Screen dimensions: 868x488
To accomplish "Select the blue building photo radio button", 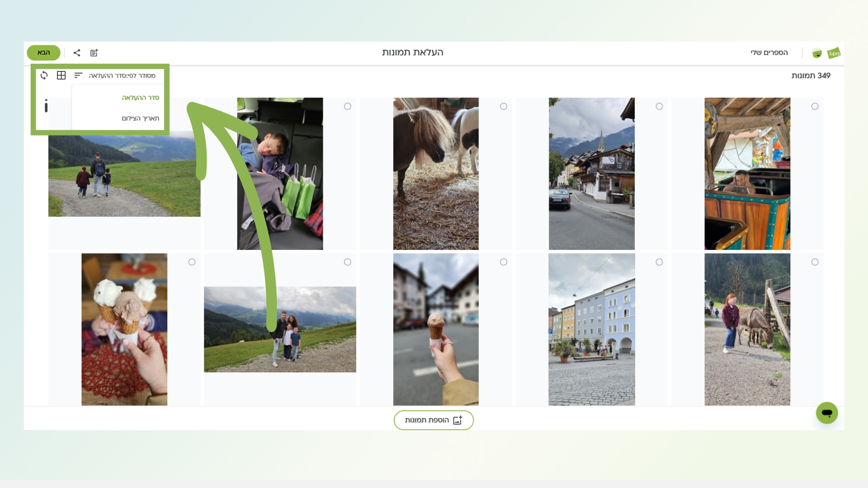I will pos(659,262).
